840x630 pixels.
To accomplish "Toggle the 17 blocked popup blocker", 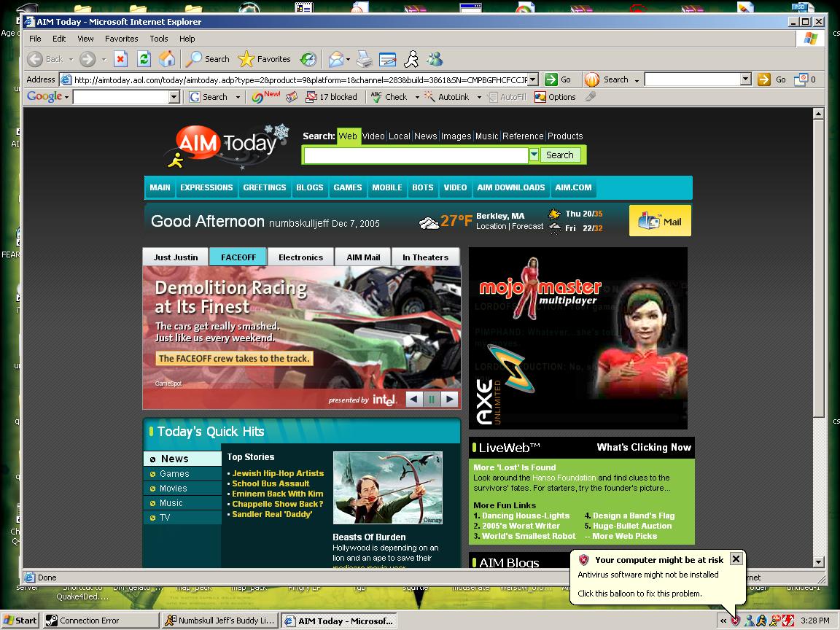I will [331, 97].
